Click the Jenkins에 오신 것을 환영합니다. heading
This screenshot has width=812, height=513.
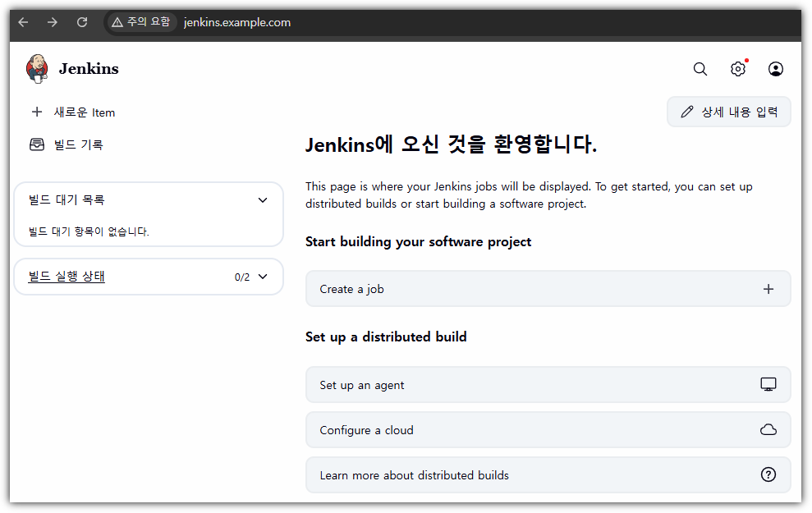(451, 144)
